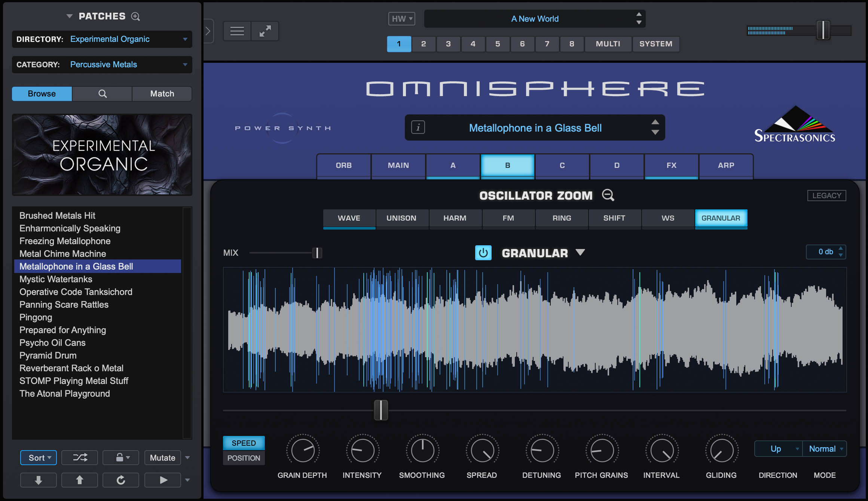Screen dimensions: 868x501
Task: Click the magnifier to close Oscillator Zoom
Action: click(x=608, y=195)
